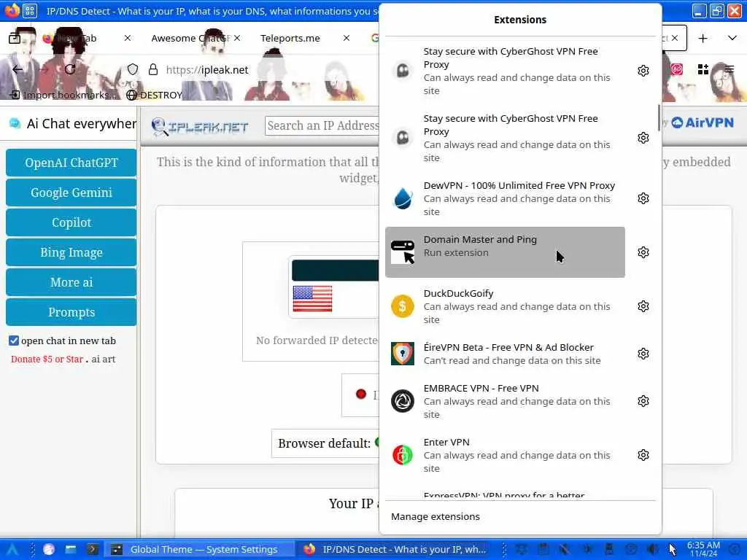Viewport: 747px width, 560px height.
Task: Click the Prompts button
Action: pos(71,312)
